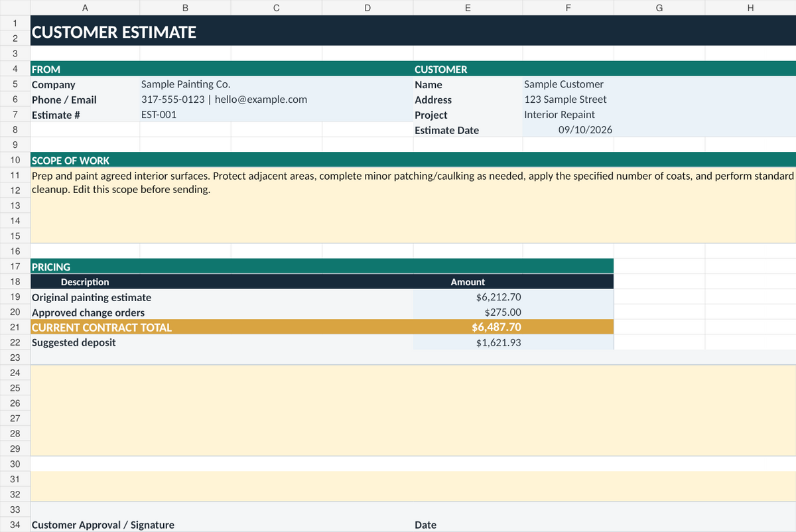This screenshot has width=796, height=532.
Task: Click Original painting estimate row label
Action: 222,297
